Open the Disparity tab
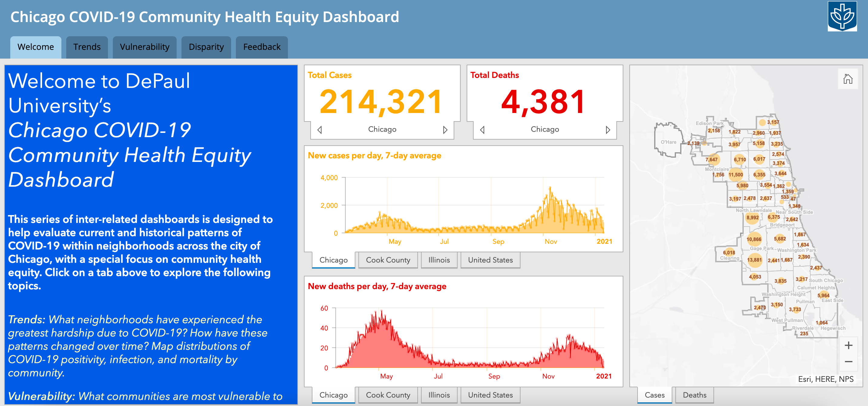The height and width of the screenshot is (406, 868). coord(206,47)
